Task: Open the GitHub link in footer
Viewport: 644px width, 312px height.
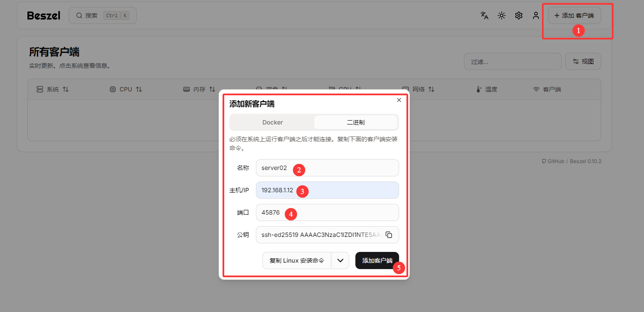Action: click(x=553, y=161)
